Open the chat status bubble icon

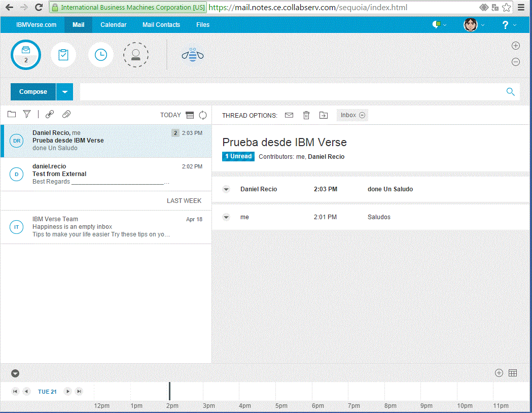tap(436, 24)
